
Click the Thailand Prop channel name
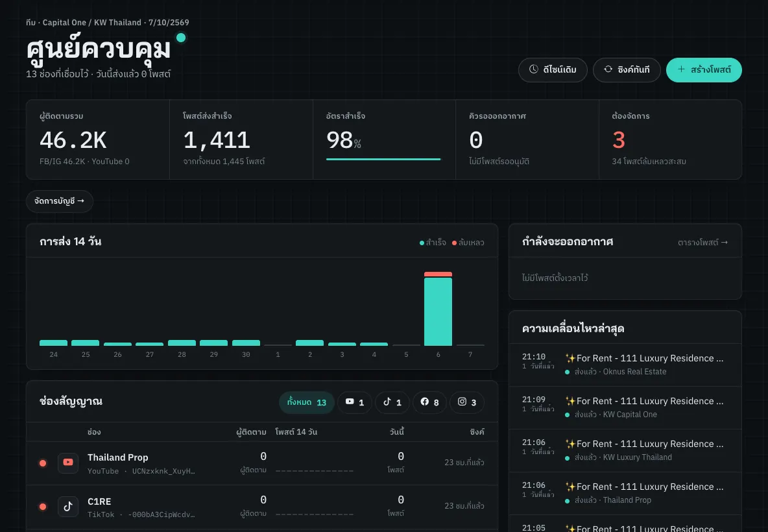117,457
